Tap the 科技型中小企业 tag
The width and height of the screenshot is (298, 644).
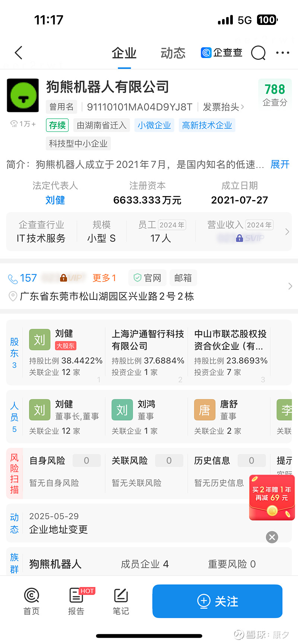(x=78, y=144)
